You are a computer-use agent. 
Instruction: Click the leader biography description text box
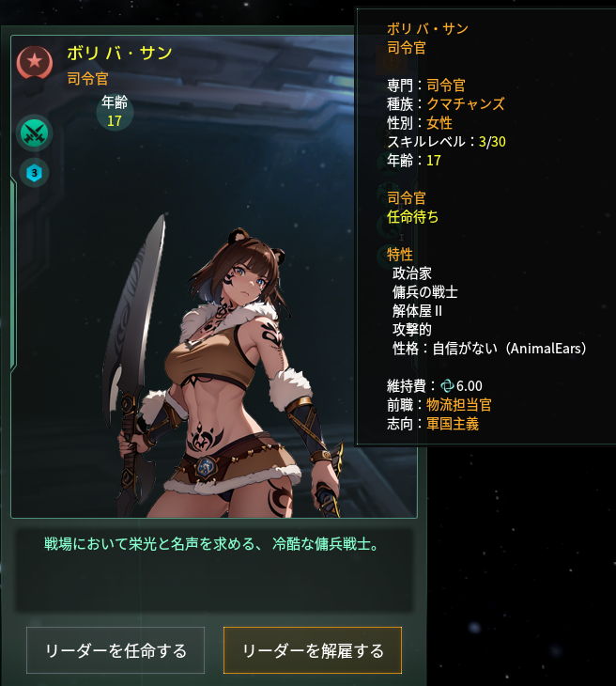(x=214, y=571)
